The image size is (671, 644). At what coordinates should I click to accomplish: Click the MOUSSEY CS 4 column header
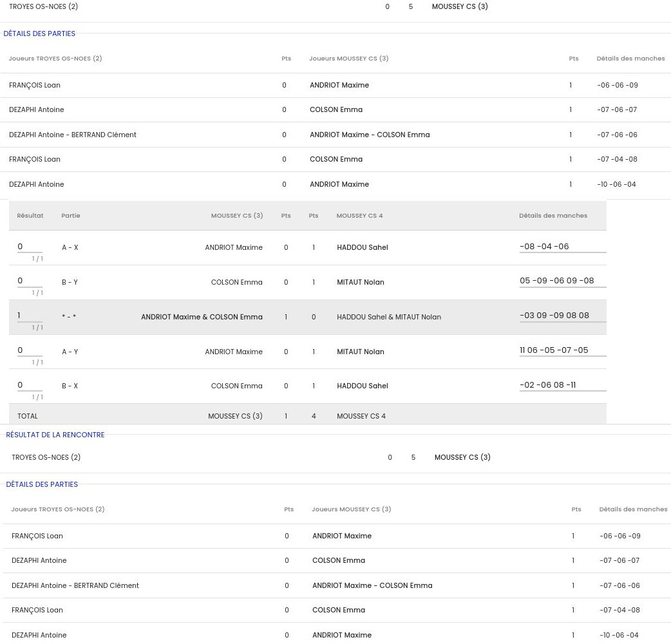[359, 216]
